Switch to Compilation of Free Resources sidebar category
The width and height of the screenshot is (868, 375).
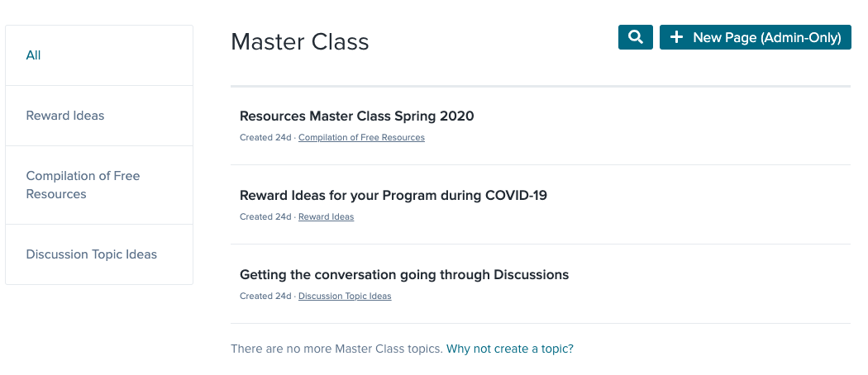tap(83, 185)
